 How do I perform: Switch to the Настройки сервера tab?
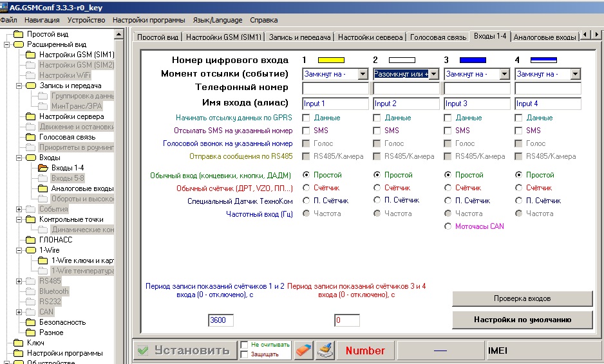click(372, 37)
